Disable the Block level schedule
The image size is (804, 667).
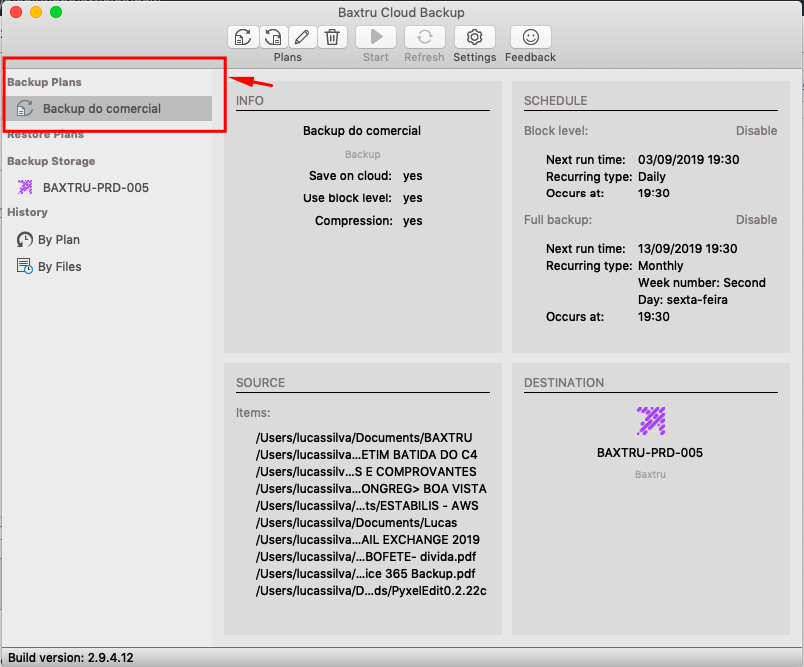(x=756, y=131)
